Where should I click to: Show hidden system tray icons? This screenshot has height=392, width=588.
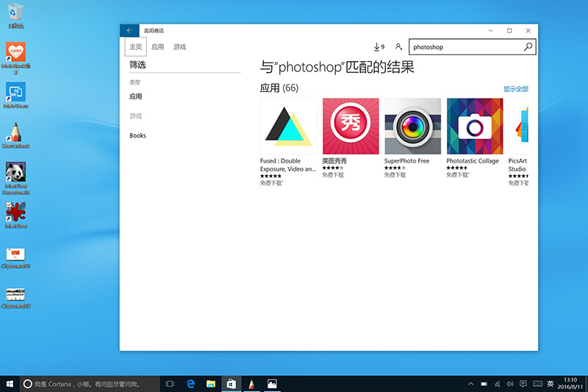(471, 384)
